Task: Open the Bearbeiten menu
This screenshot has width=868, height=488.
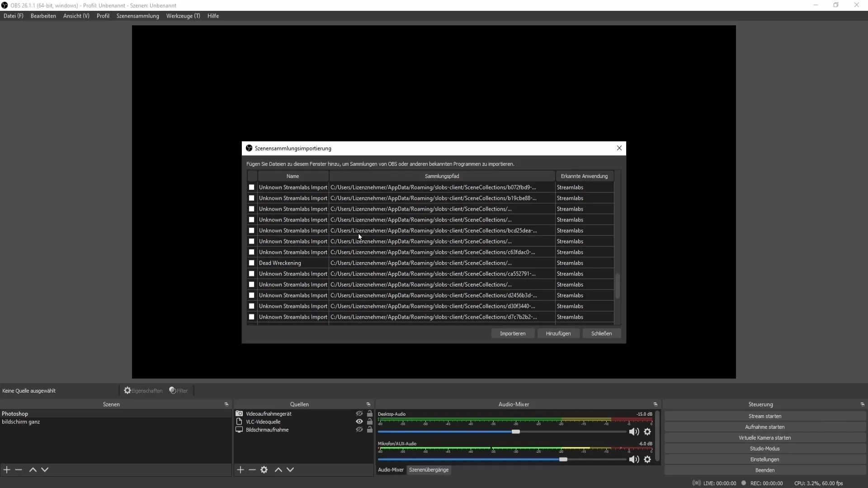Action: coord(43,16)
